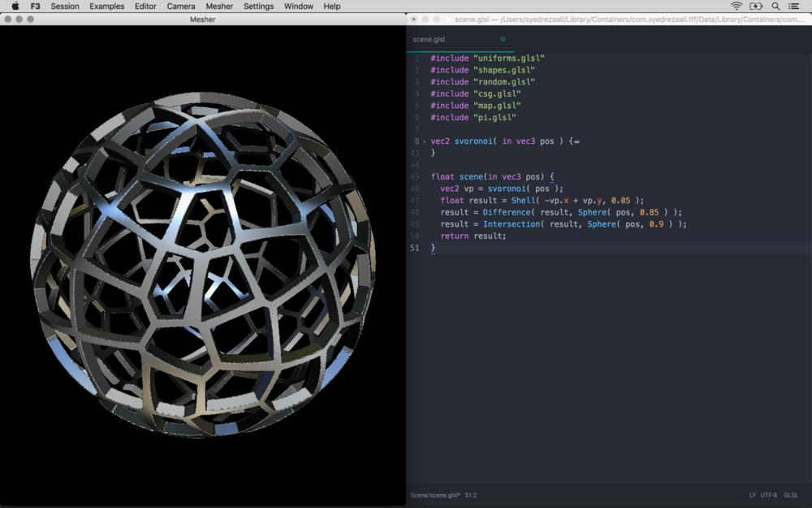Click the folded code ellipsis marker on line 8
Screen dimensions: 812x508
tap(576, 141)
